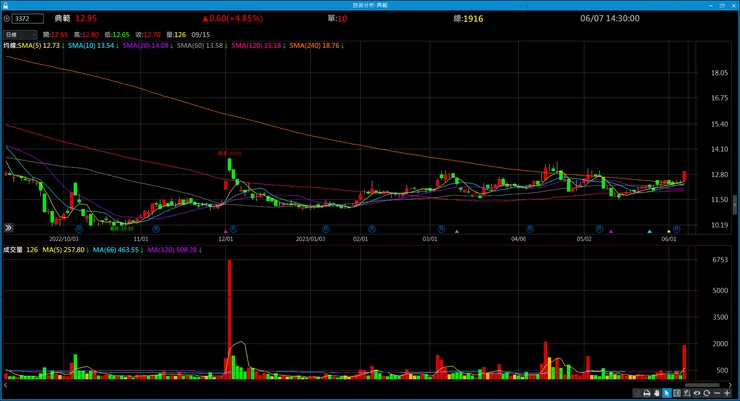Screen dimensions: 740x401
Task: Click the purple triangle marker near 05/02
Action: click(x=611, y=231)
